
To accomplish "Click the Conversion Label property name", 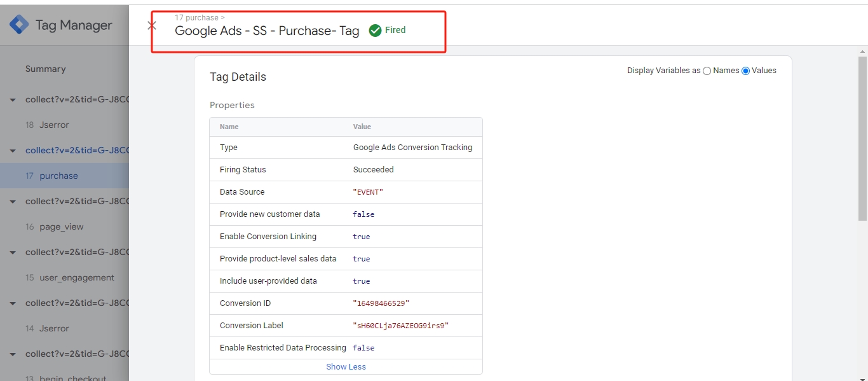I will coord(252,326).
